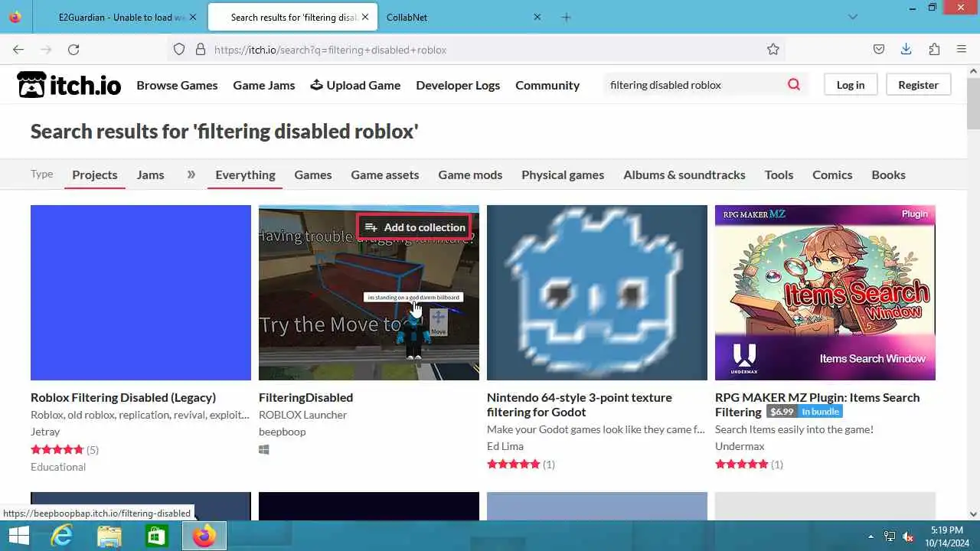Open the Firefox downloads icon

(x=906, y=50)
